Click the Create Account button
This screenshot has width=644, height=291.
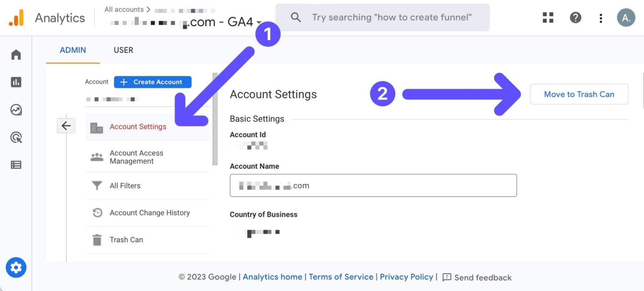[152, 82]
